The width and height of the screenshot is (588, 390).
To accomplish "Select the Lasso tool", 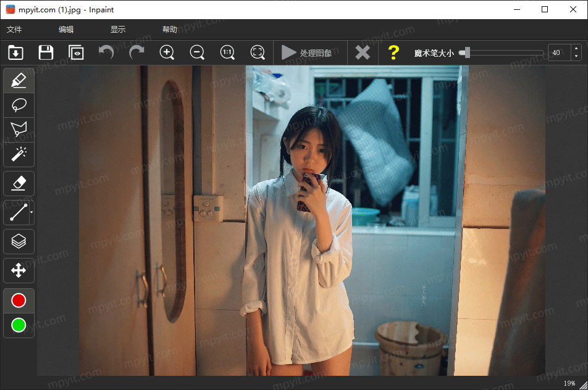I will click(x=19, y=106).
